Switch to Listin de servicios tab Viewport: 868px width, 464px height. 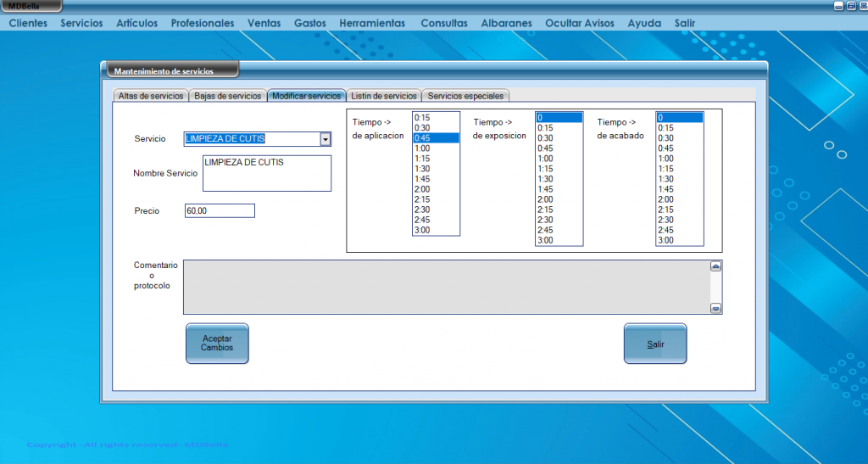coord(384,96)
